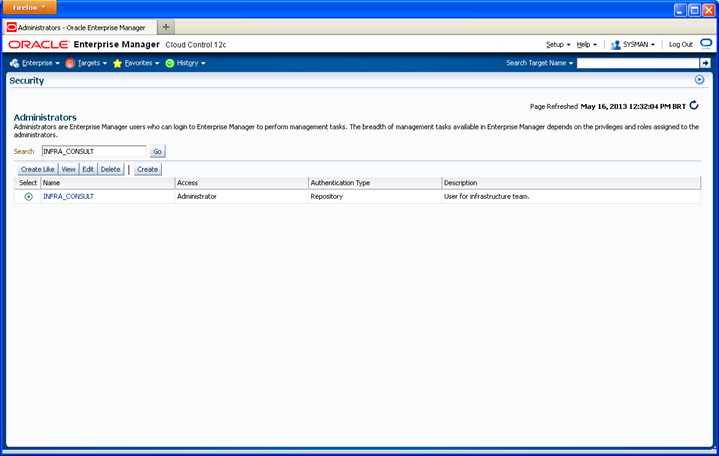Click the Oracle favicon on Administrators tab

pyautogui.click(x=11, y=28)
